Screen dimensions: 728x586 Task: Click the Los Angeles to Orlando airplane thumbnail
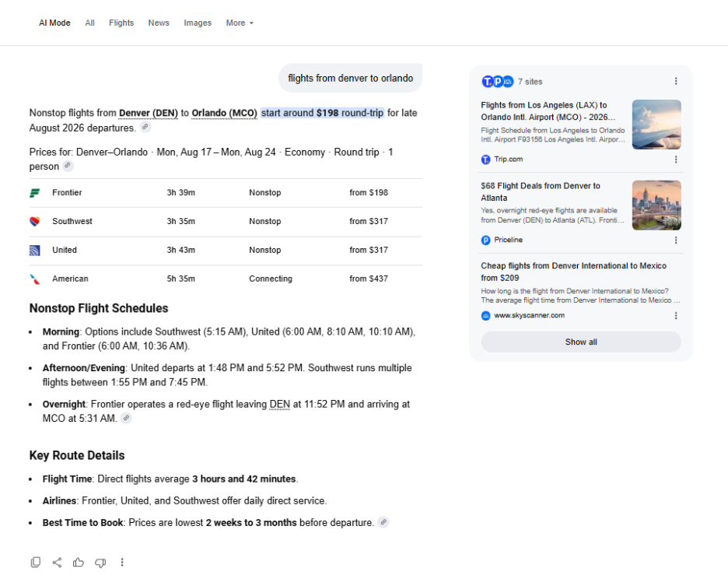coord(656,125)
